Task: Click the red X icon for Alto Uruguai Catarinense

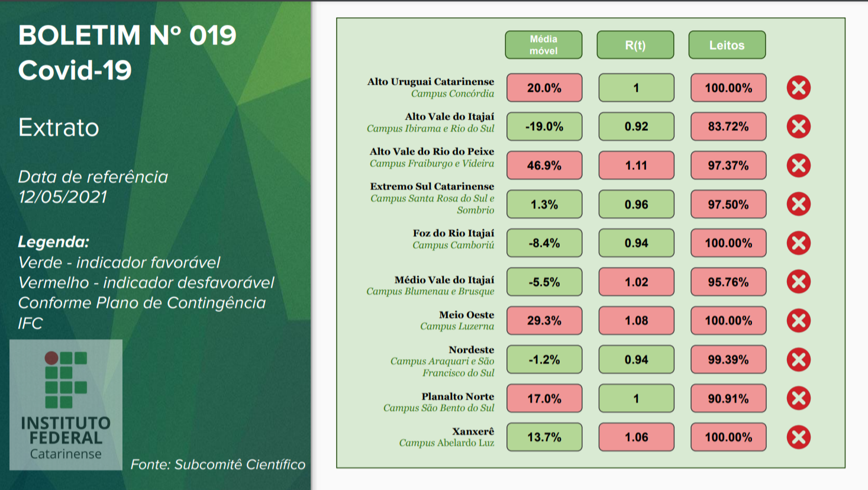Action: coord(798,88)
